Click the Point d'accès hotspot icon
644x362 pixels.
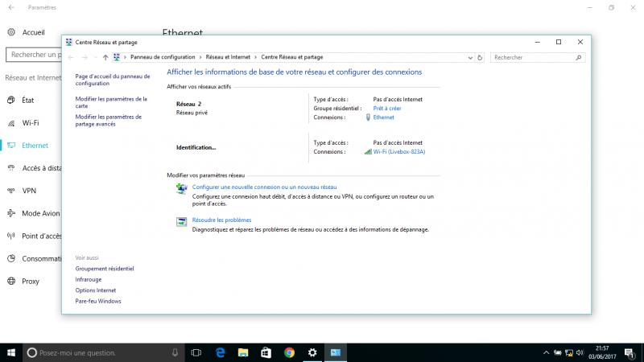click(11, 236)
